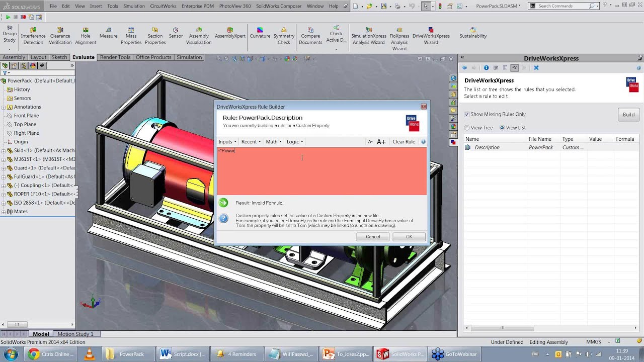
Task: Click the Build button
Action: point(629,115)
